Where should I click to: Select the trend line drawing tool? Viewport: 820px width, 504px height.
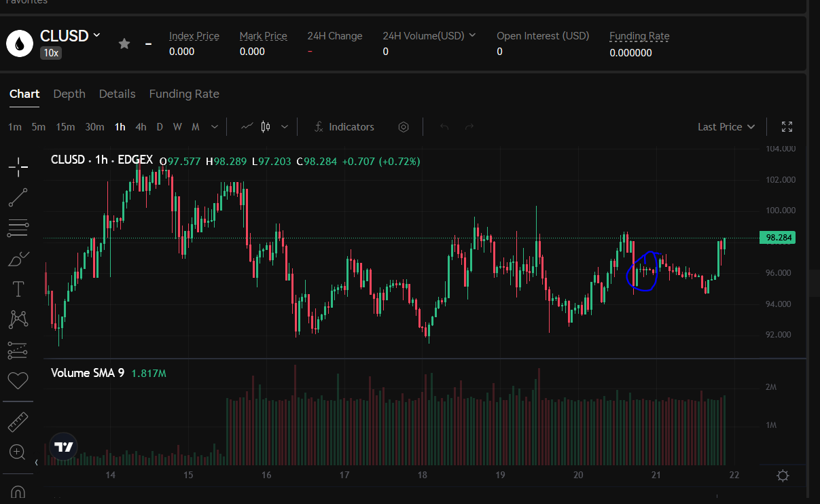[18, 198]
